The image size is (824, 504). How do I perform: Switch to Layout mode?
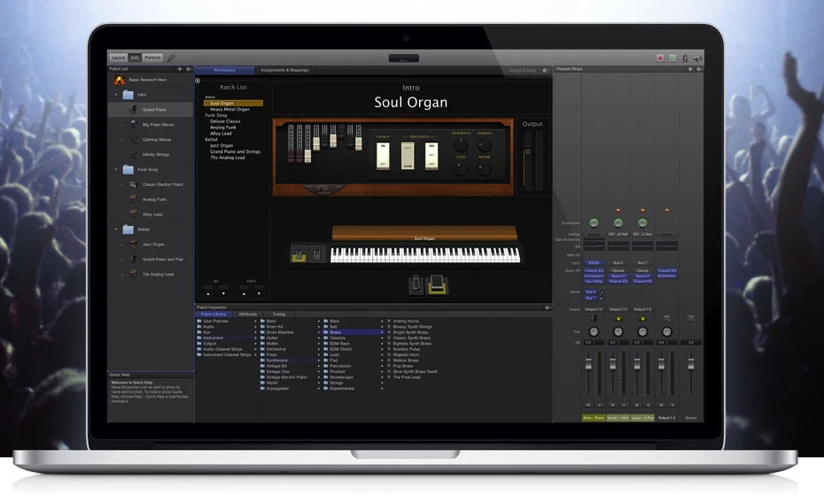pos(119,58)
